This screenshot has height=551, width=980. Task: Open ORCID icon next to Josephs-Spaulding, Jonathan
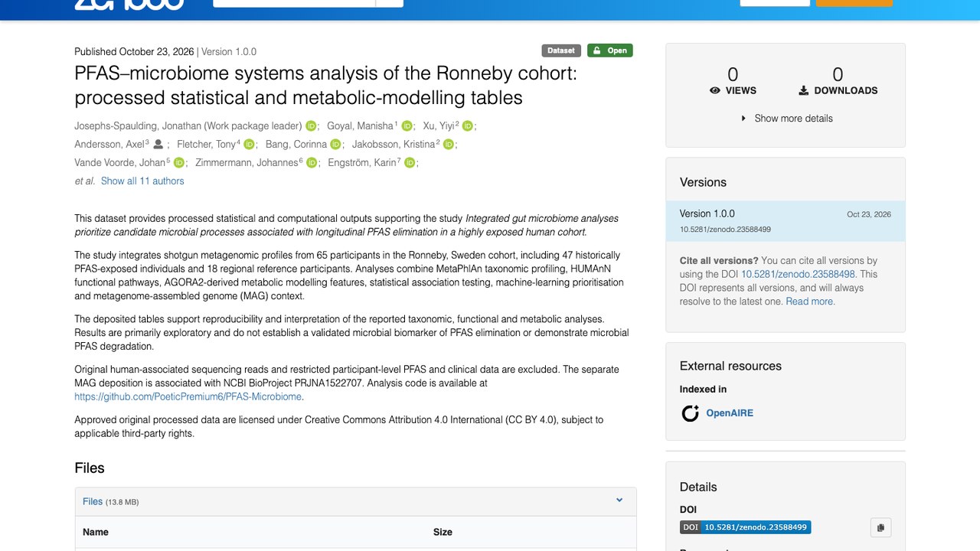pos(311,126)
